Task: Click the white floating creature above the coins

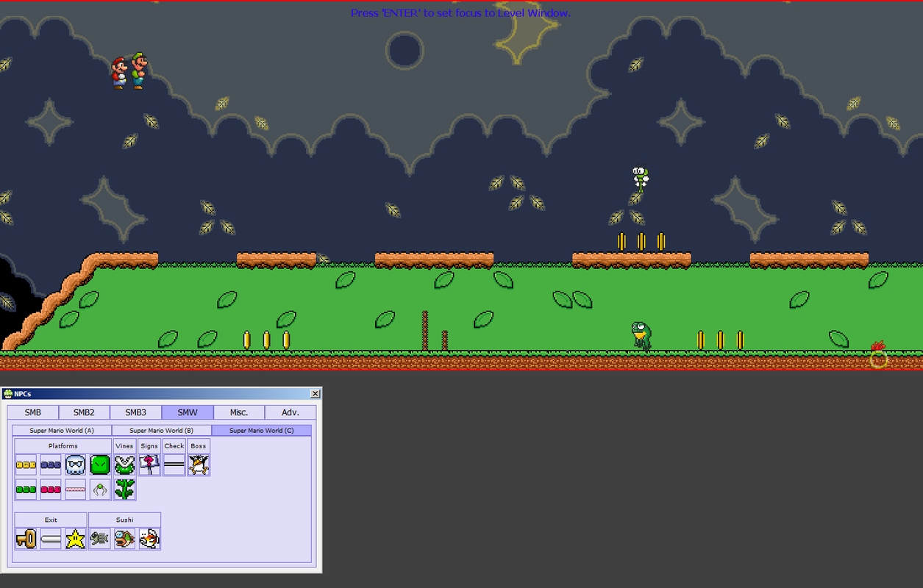Action: coord(641,179)
